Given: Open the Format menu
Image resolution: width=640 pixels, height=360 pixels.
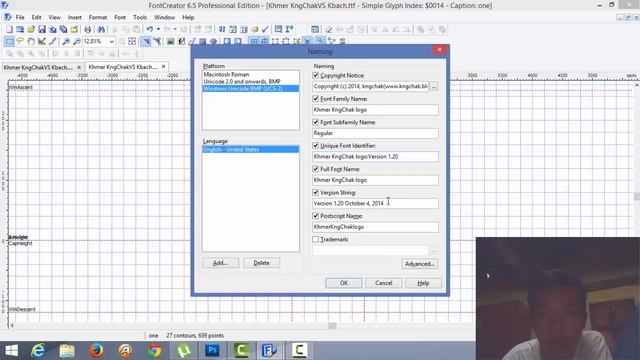Looking at the screenshot, I should tap(98, 18).
